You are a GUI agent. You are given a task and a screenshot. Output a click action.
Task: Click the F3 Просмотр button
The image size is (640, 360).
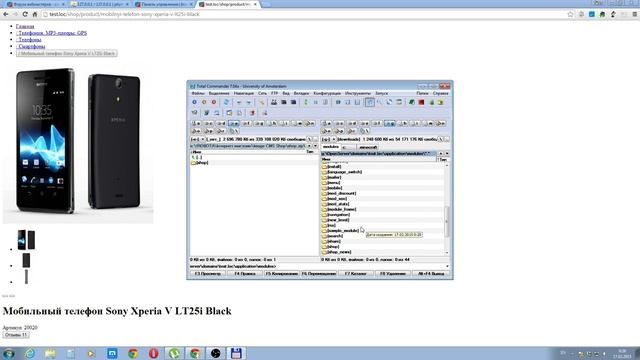[208, 273]
